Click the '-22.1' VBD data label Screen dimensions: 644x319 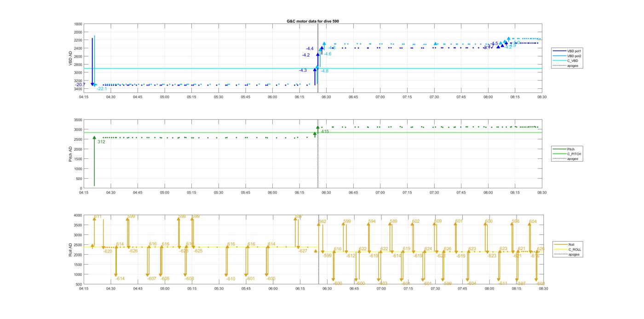pos(102,89)
